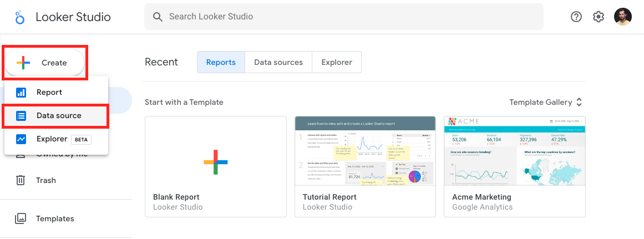The height and width of the screenshot is (239, 644).
Task: Click the search magnifier icon
Action: point(158,17)
